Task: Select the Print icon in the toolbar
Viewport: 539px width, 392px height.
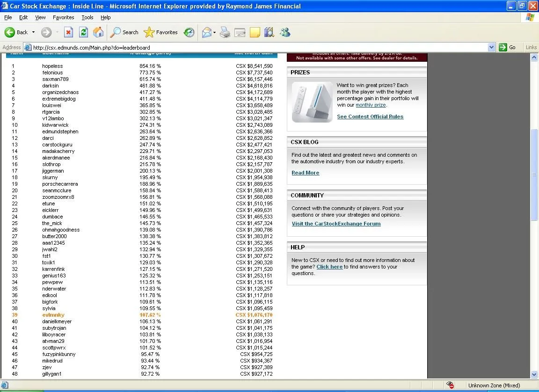Action: [x=224, y=32]
